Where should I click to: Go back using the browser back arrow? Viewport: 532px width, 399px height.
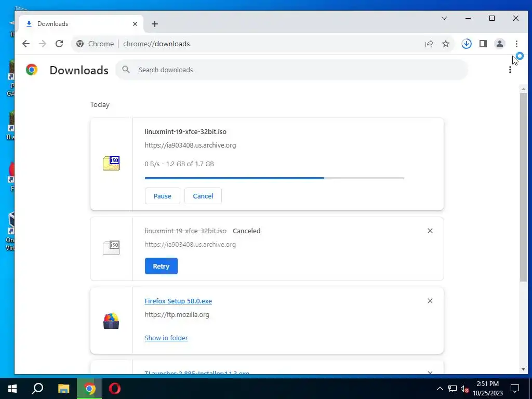click(x=26, y=44)
